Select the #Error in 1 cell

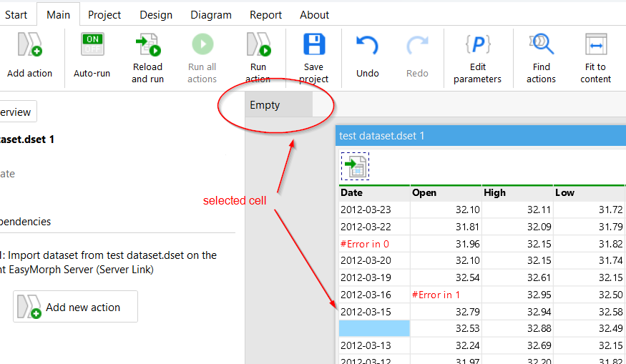[x=445, y=295]
